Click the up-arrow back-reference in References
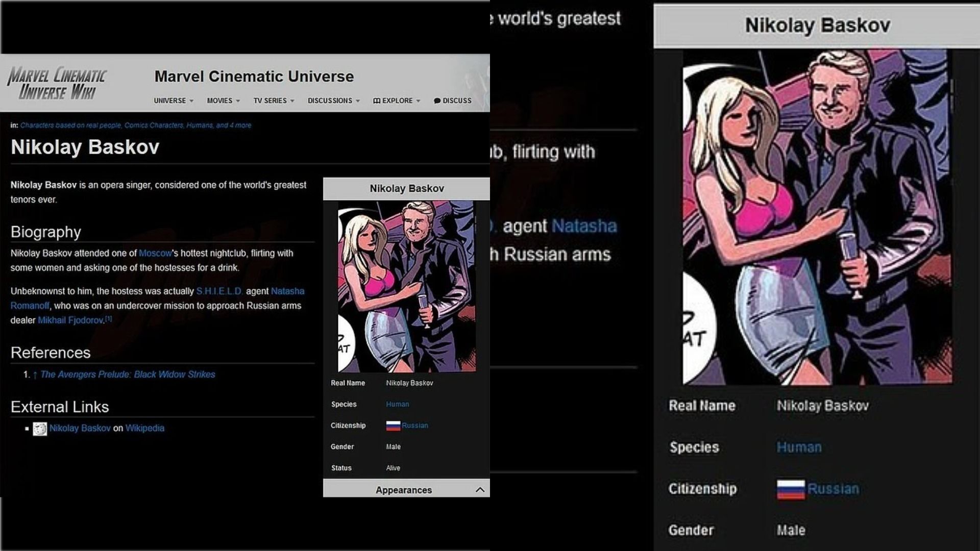This screenshot has width=980, height=551. pyautogui.click(x=35, y=374)
